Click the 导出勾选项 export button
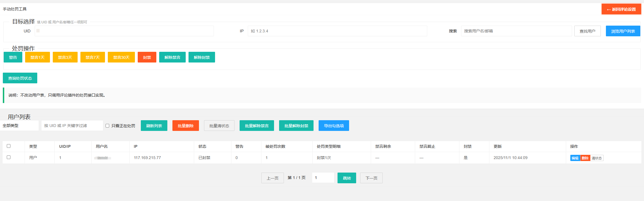644x201 pixels. [x=334, y=126]
